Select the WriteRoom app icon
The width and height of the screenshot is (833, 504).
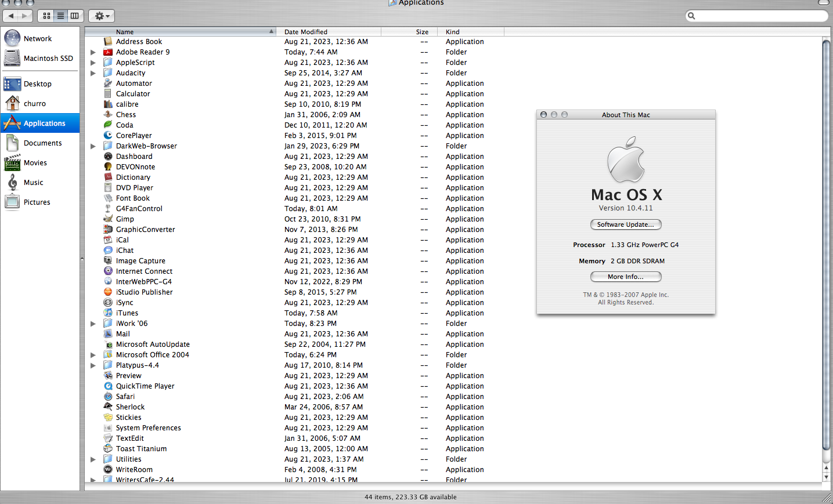pos(108,469)
